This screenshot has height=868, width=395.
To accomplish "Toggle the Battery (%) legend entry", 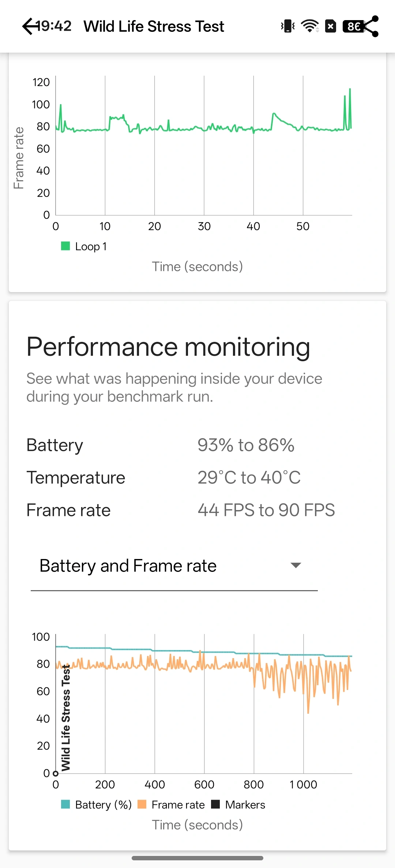I will pyautogui.click(x=97, y=805).
